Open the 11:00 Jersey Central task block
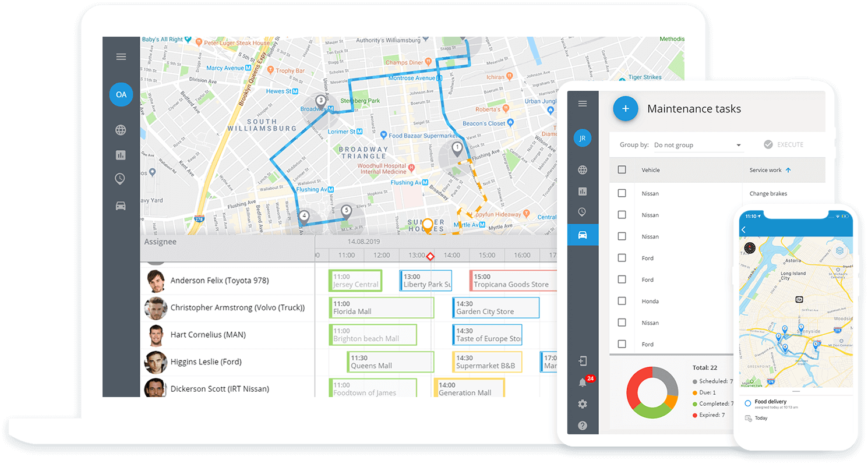The height and width of the screenshot is (464, 868). (x=355, y=281)
